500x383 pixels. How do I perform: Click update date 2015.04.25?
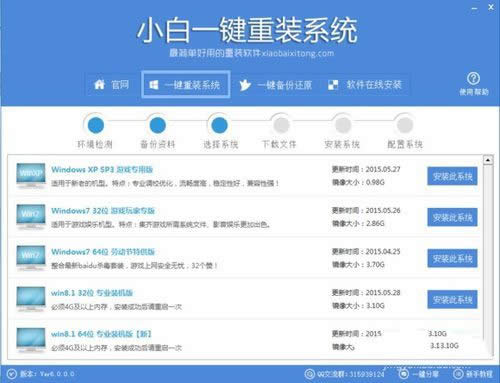383,252
